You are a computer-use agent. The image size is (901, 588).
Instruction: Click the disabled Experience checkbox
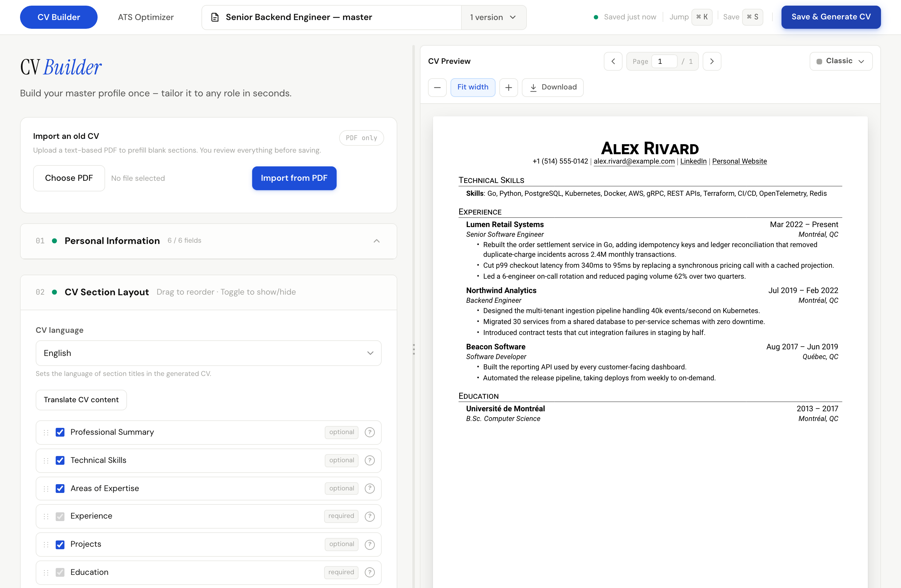[60, 516]
